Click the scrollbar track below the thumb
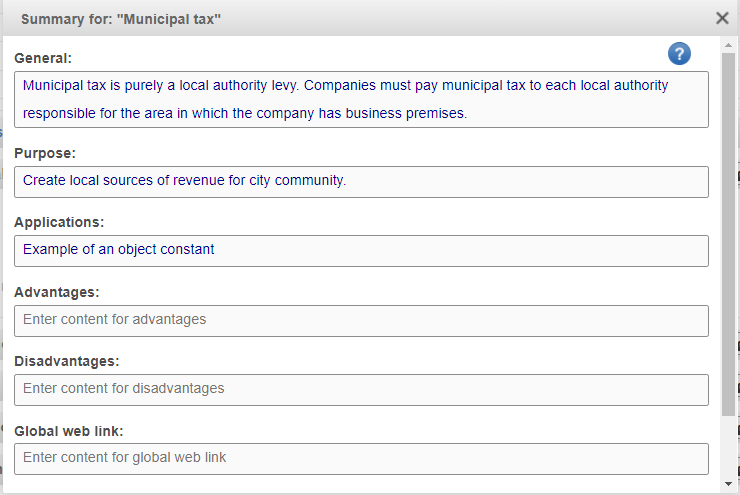 (728, 445)
